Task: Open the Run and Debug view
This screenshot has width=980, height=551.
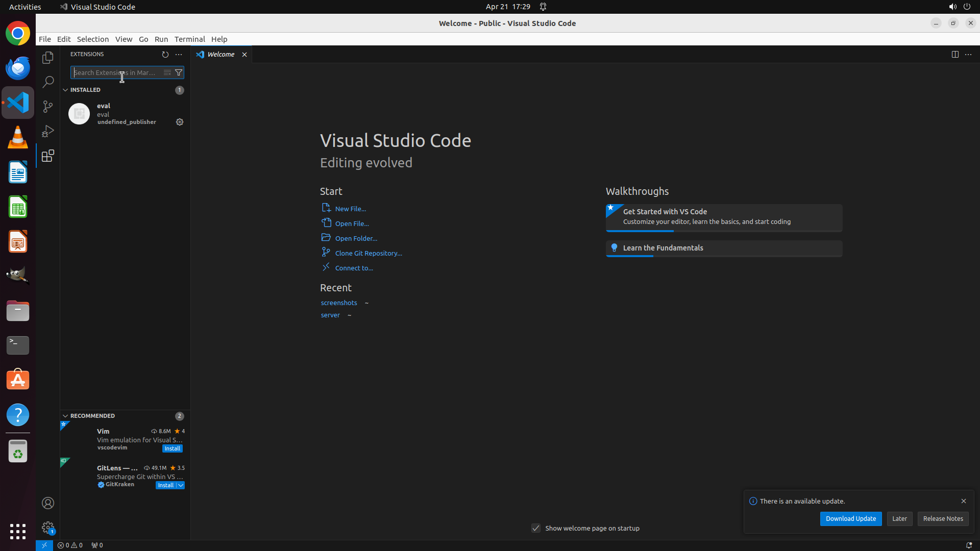Action: pos(47,131)
